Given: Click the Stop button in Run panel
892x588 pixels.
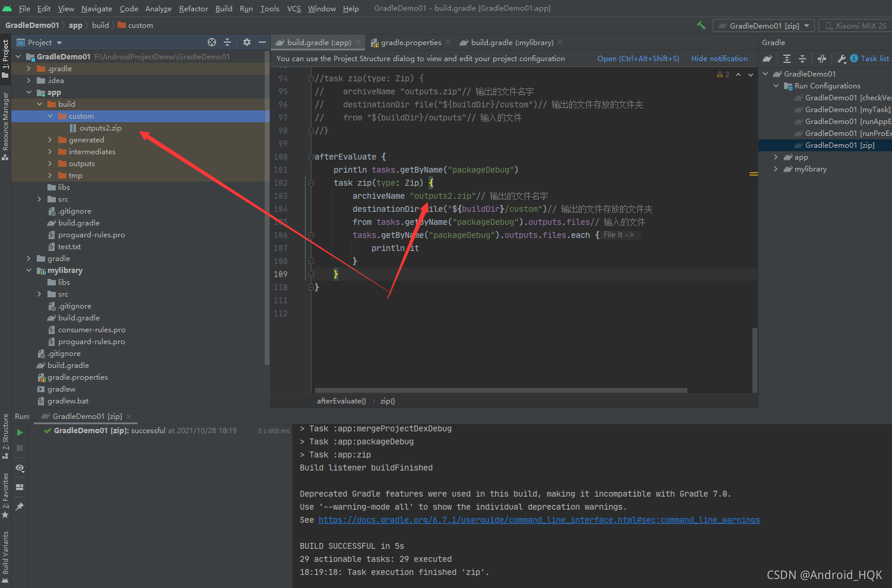Looking at the screenshot, I should pyautogui.click(x=20, y=448).
